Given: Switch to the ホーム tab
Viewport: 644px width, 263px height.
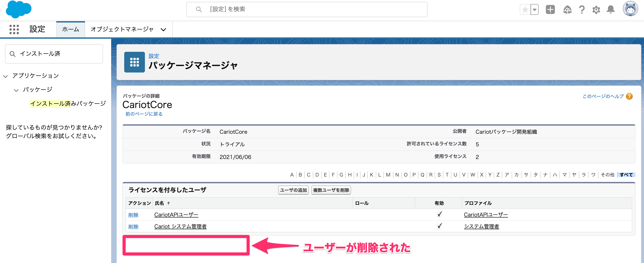Looking at the screenshot, I should 70,29.
